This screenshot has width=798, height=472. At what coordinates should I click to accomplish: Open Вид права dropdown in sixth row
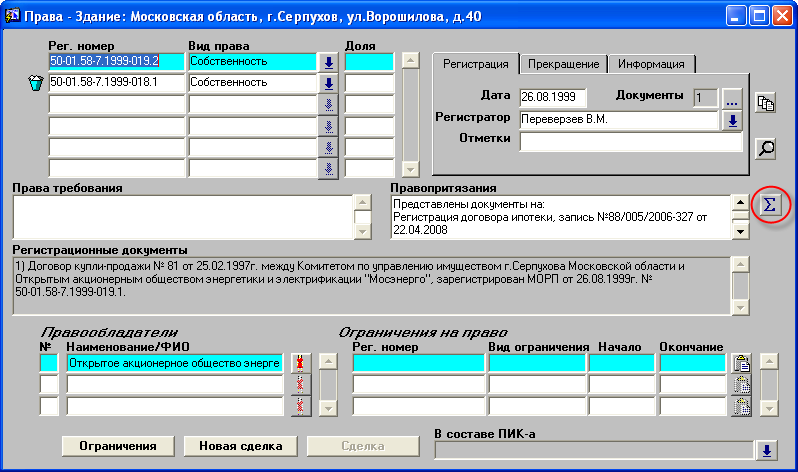[x=328, y=169]
